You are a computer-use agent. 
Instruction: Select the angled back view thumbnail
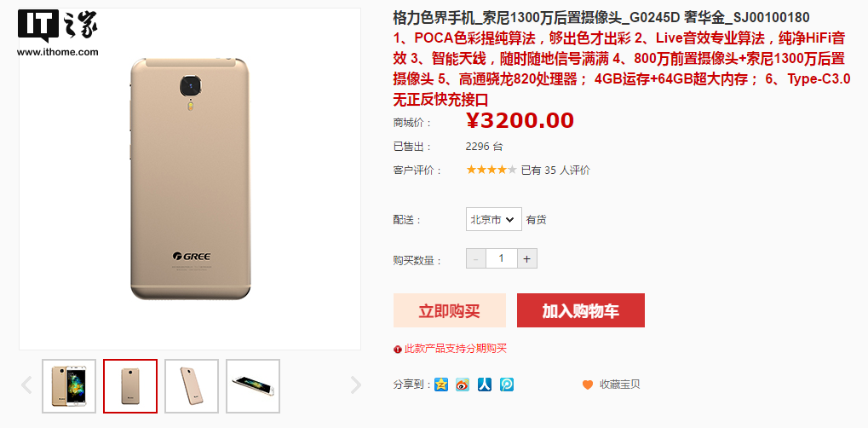192,386
